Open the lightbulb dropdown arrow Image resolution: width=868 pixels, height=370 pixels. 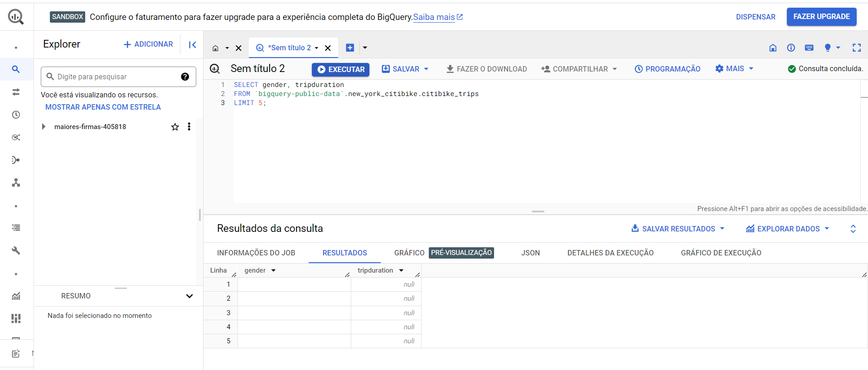click(x=838, y=48)
